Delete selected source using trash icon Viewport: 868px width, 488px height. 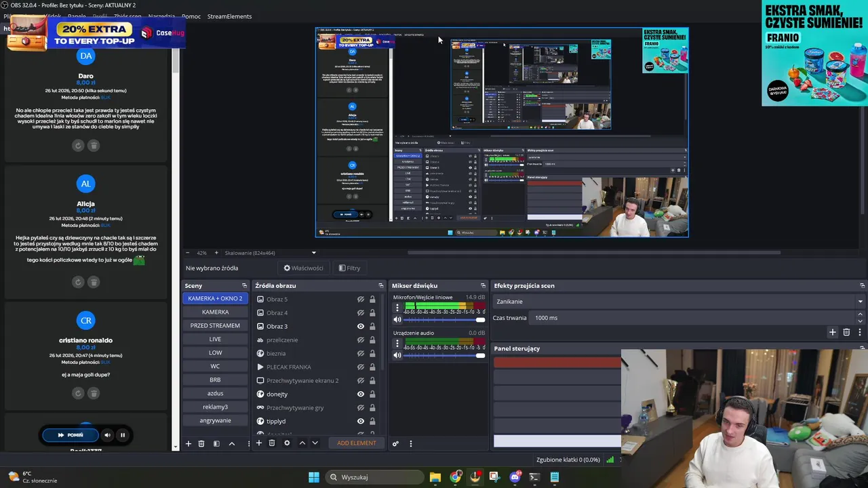[x=272, y=443]
